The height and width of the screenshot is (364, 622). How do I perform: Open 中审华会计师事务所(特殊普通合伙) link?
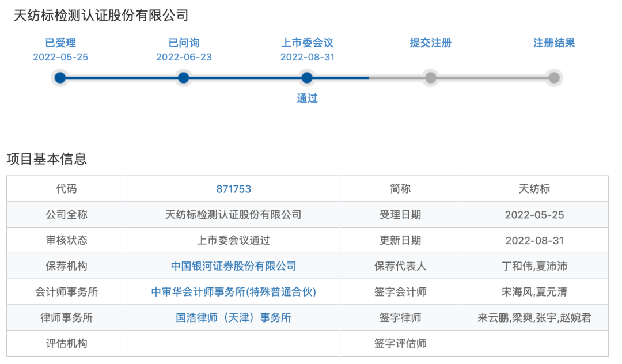pos(233,292)
